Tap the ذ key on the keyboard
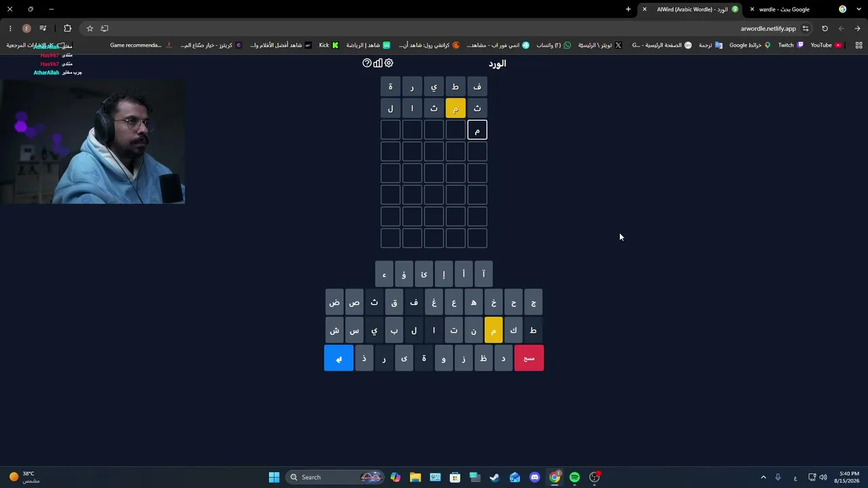 click(364, 358)
